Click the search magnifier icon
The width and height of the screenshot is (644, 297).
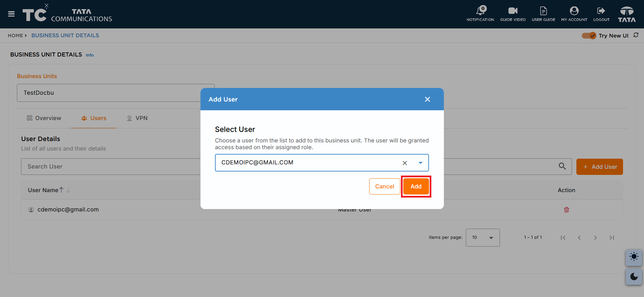pyautogui.click(x=562, y=166)
